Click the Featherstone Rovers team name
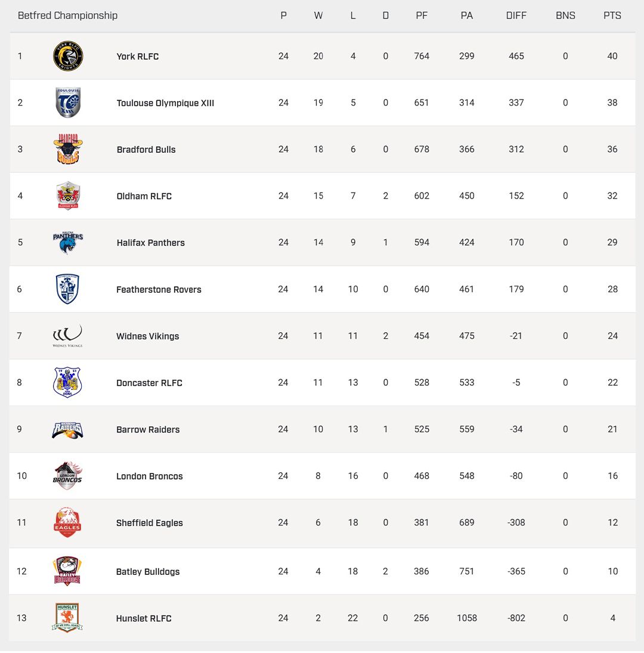This screenshot has width=644, height=653. 159,290
